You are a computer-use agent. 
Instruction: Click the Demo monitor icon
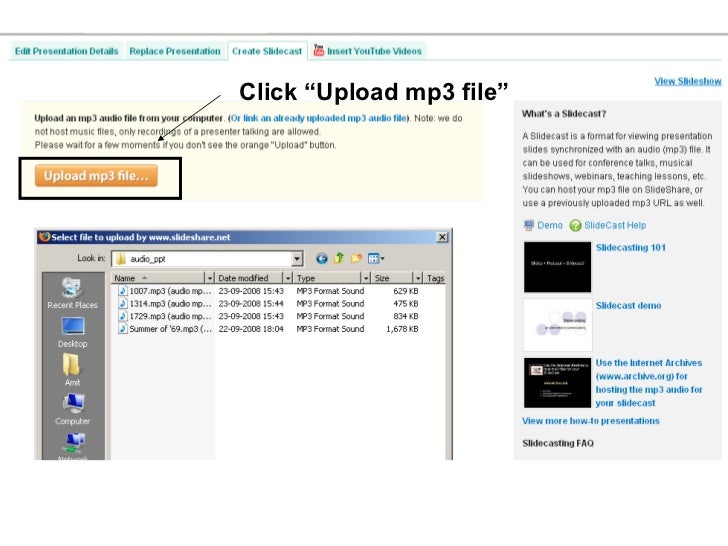[x=528, y=225]
